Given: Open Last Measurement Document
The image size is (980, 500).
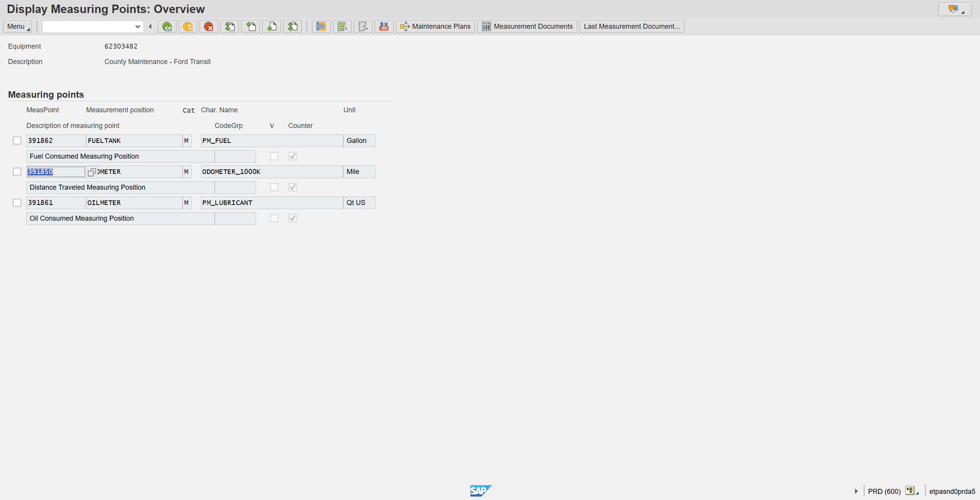Looking at the screenshot, I should (632, 26).
